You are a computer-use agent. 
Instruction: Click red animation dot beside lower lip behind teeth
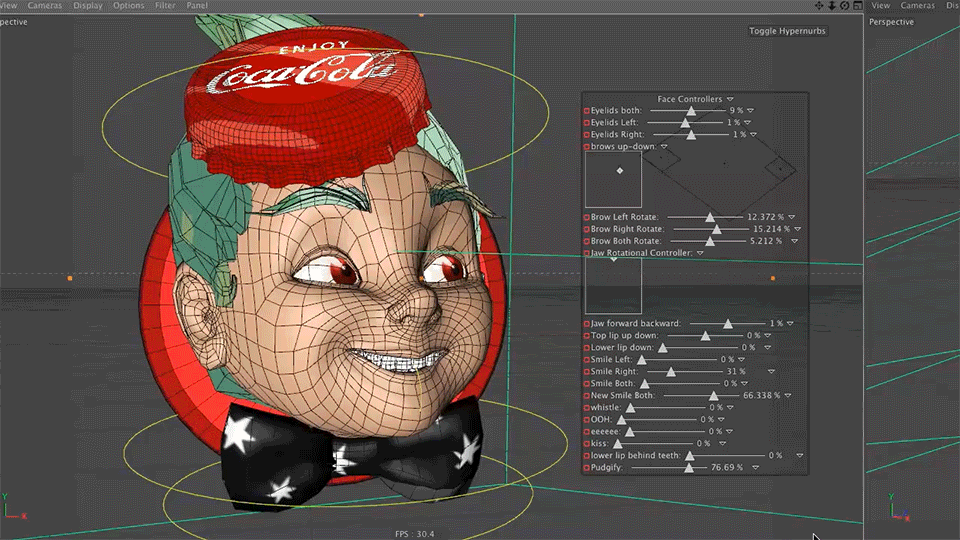587,456
